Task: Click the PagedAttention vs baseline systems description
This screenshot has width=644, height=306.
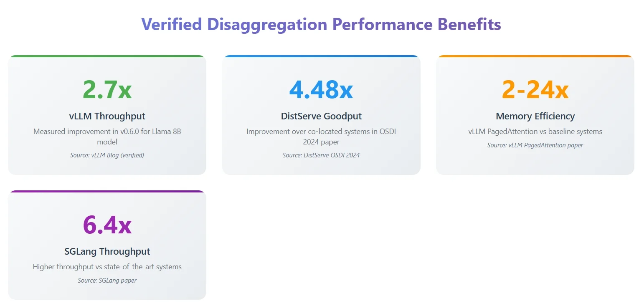Action: (535, 132)
